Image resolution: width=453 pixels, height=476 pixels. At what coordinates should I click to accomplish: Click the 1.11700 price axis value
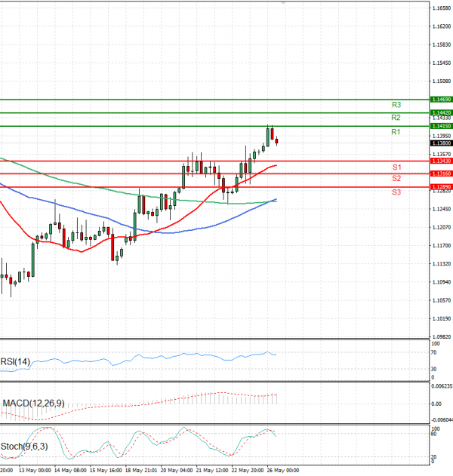click(442, 246)
